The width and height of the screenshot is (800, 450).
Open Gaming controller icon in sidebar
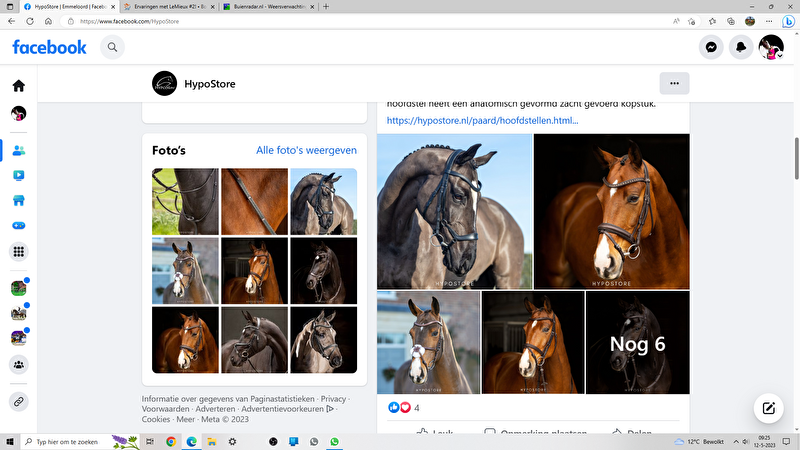pyautogui.click(x=19, y=226)
